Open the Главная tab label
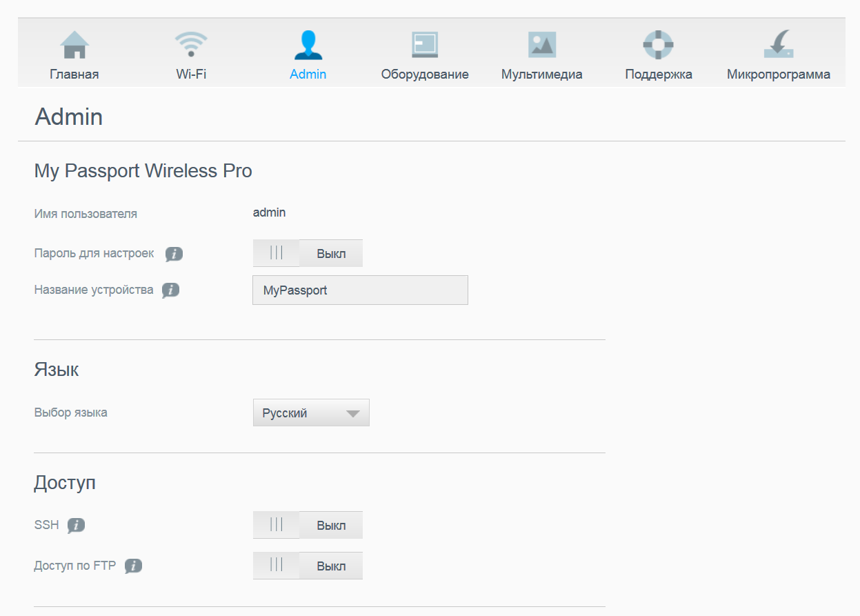The image size is (860, 616). (74, 74)
